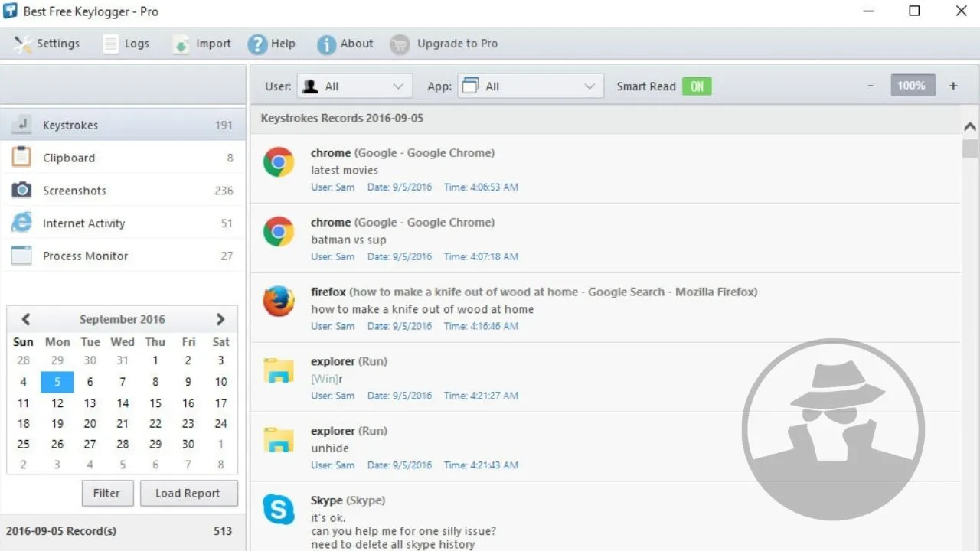
Task: Click explorer icon of '[Win]r' record
Action: click(279, 370)
